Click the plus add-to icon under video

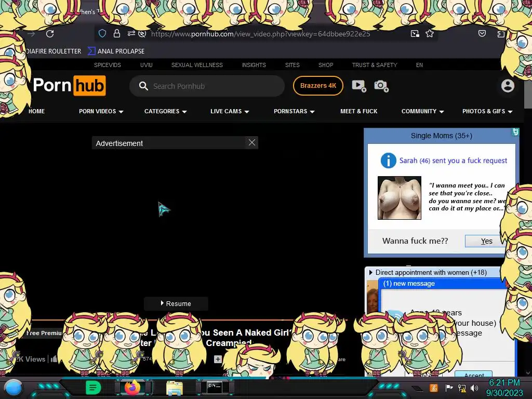(x=218, y=359)
